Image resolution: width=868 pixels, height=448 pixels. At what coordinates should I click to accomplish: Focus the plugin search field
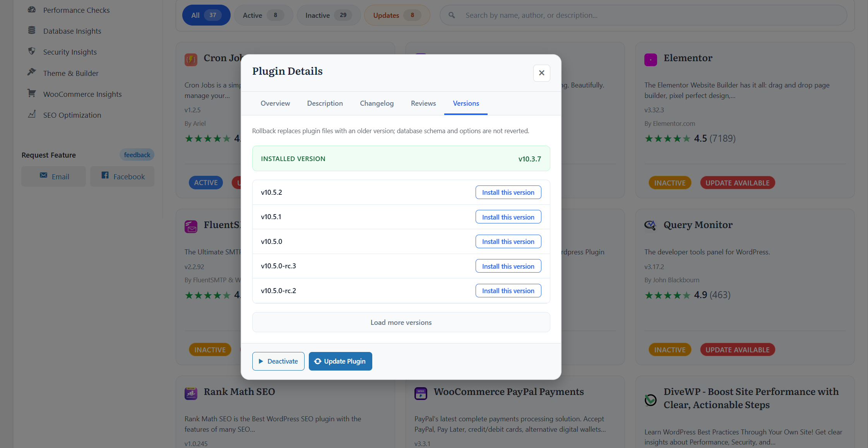tap(643, 15)
